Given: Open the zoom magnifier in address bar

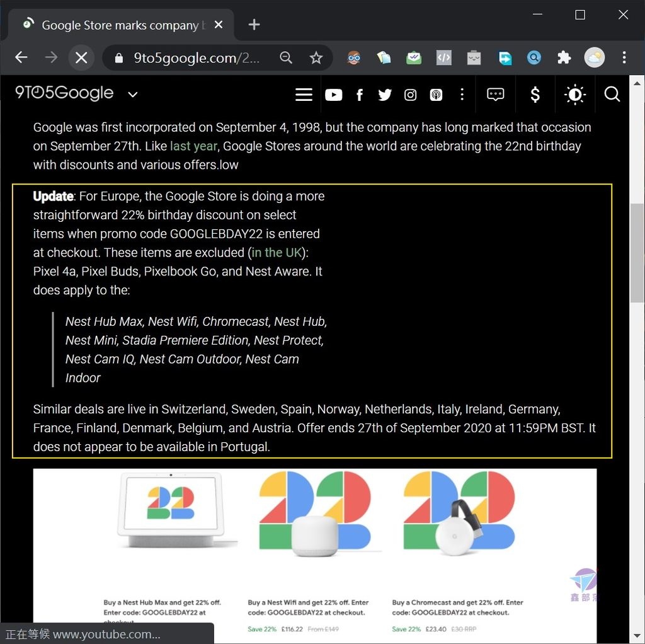Looking at the screenshot, I should click(x=285, y=57).
